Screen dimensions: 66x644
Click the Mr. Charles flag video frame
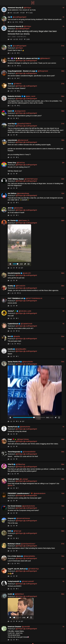point(19,243)
